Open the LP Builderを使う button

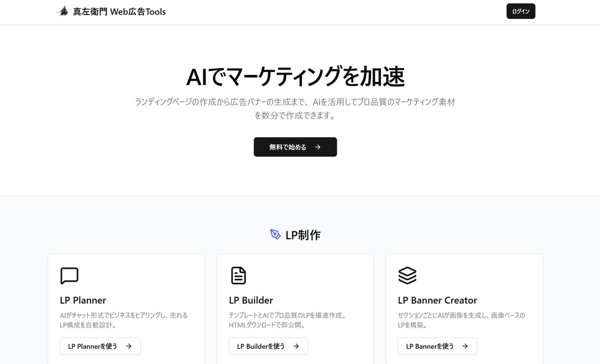point(268,346)
